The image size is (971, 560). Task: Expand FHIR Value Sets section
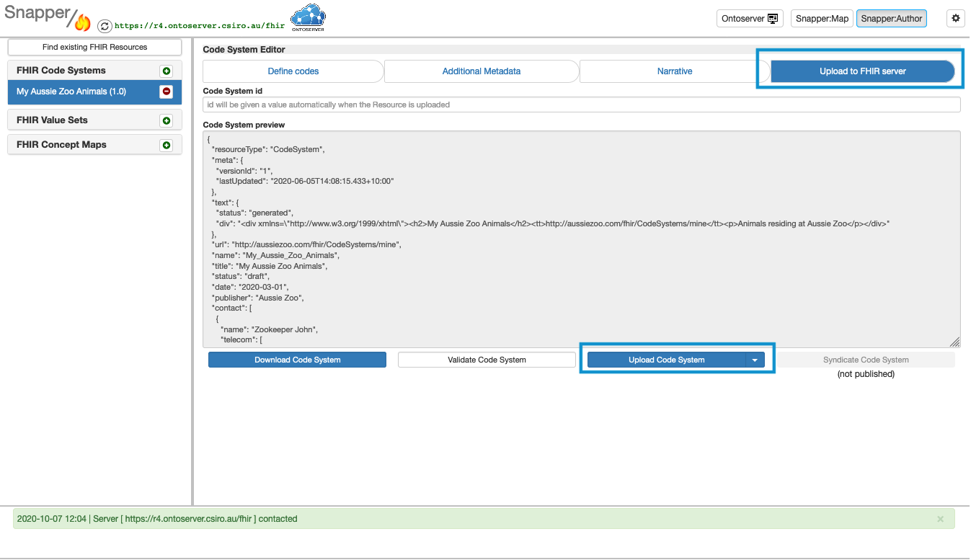click(52, 120)
